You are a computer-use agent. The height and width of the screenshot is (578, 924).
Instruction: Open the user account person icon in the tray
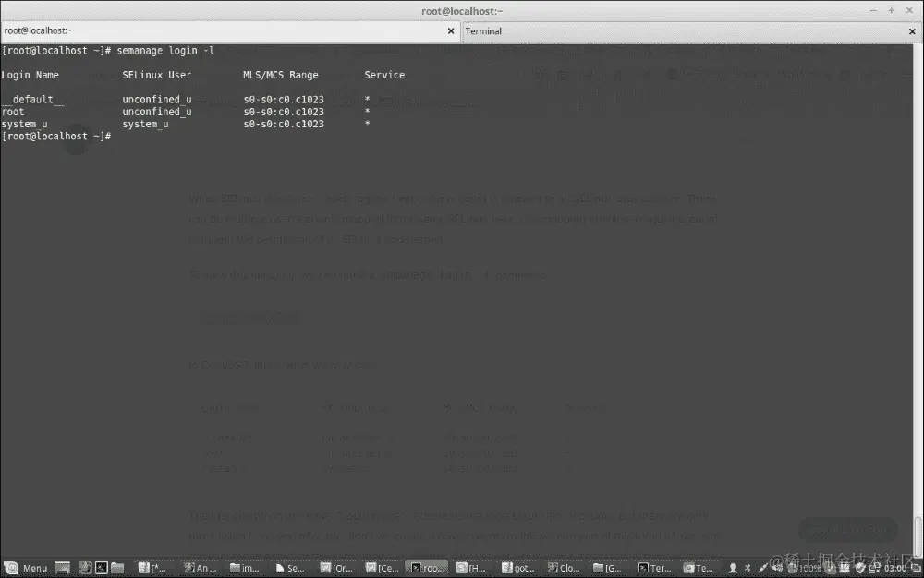(733, 568)
